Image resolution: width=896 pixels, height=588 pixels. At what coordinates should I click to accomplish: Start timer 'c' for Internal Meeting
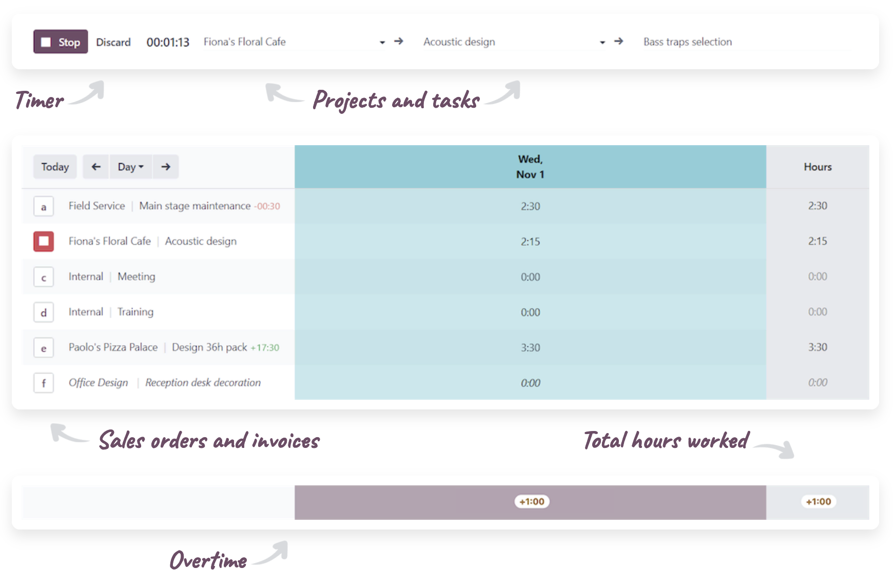tap(44, 277)
